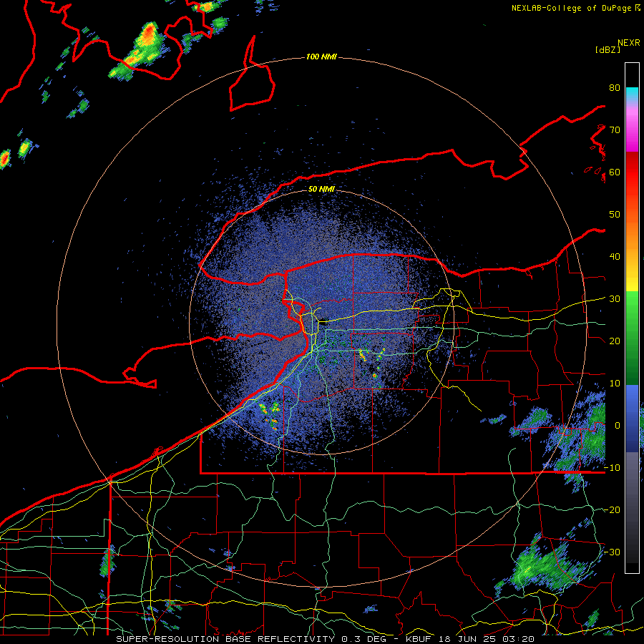
Task: Click the 50 NMI range ring label
Action: (x=321, y=190)
